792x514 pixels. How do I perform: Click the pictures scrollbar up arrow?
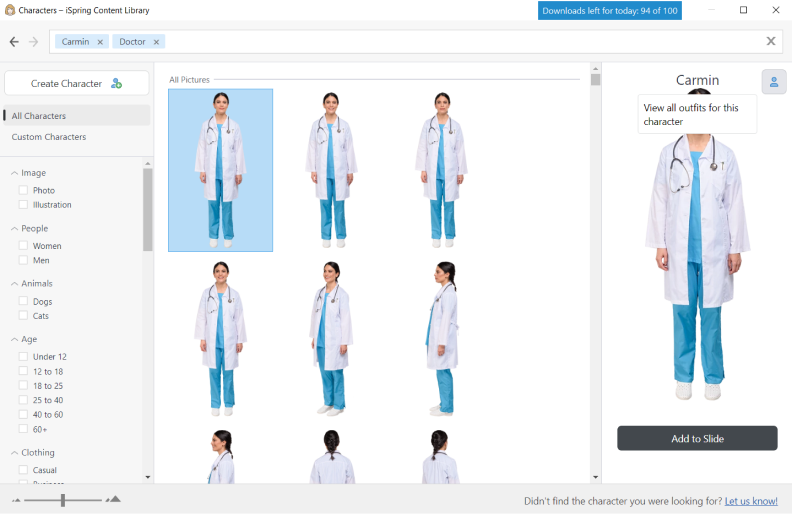click(596, 68)
